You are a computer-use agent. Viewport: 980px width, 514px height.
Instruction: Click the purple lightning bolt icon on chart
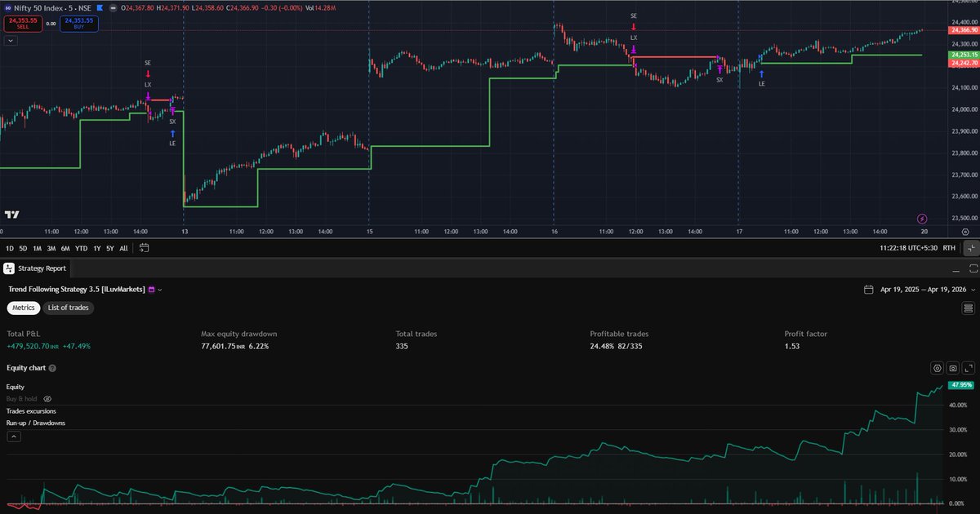922,219
